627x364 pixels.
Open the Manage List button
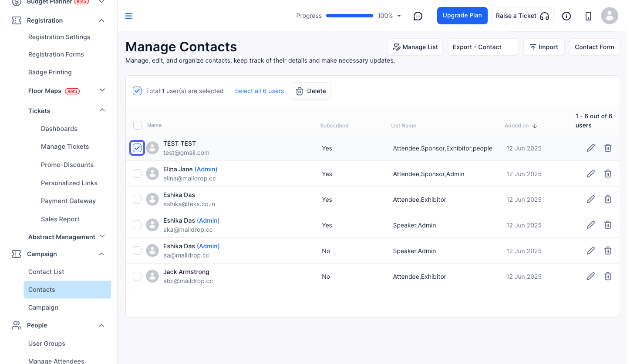coord(415,47)
